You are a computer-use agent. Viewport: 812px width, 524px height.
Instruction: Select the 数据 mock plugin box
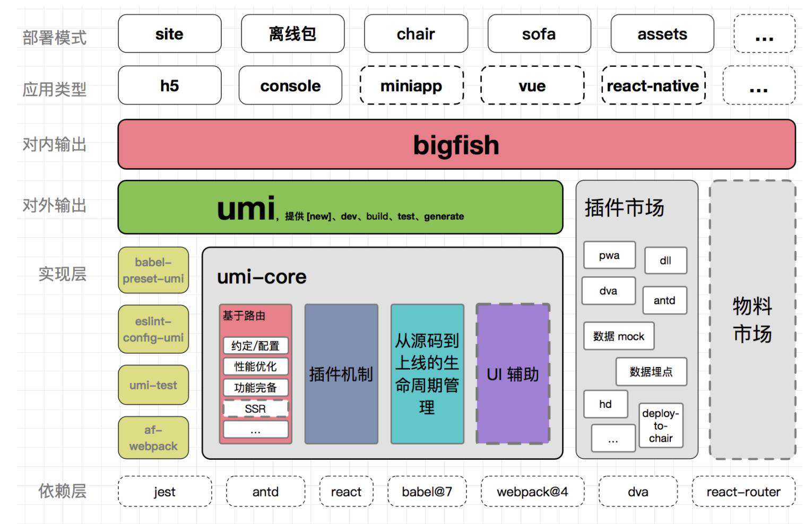[x=619, y=336]
